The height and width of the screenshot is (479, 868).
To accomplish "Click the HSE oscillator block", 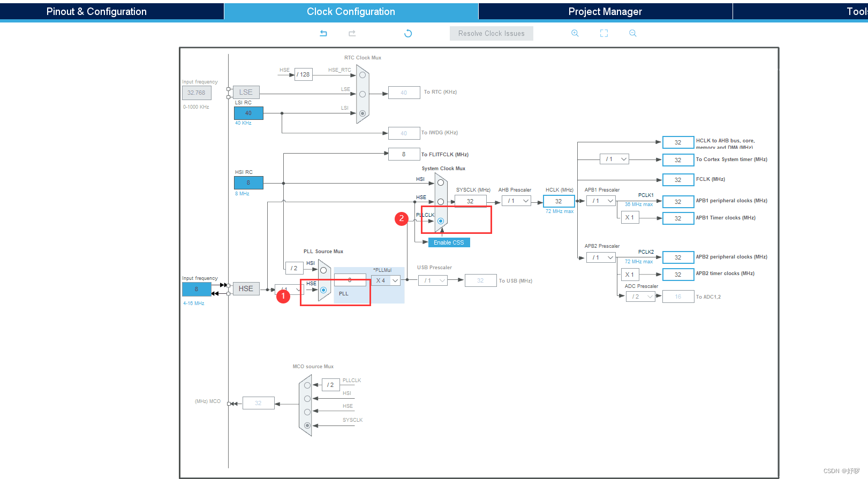I will 246,288.
